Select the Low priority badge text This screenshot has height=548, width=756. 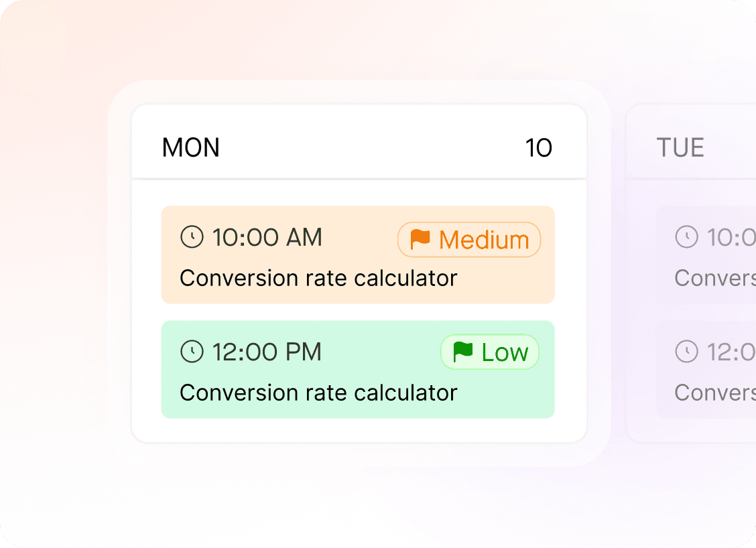click(505, 352)
